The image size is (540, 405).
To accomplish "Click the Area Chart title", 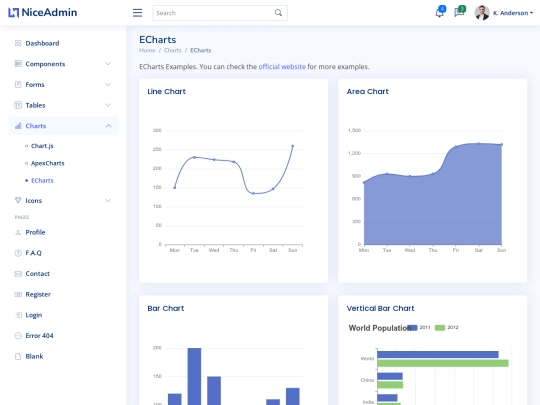I will pyautogui.click(x=368, y=92).
